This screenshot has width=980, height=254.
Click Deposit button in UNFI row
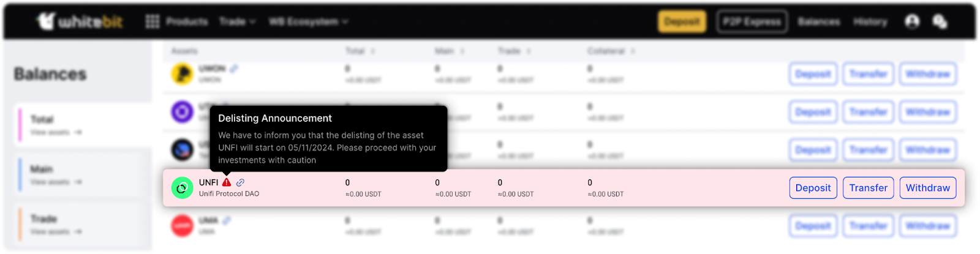click(x=813, y=188)
